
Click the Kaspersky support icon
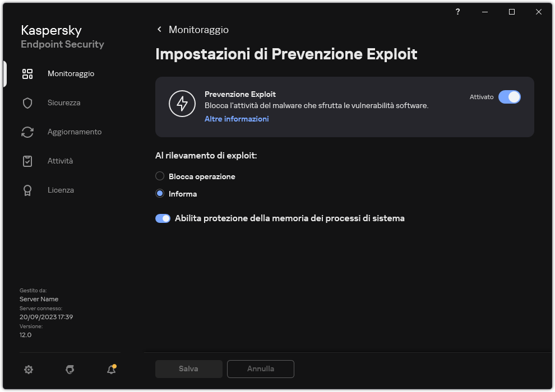click(x=70, y=370)
